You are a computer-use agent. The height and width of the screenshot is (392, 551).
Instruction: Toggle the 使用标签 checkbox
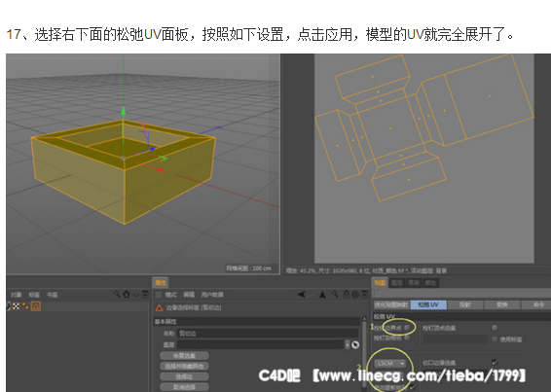click(495, 339)
